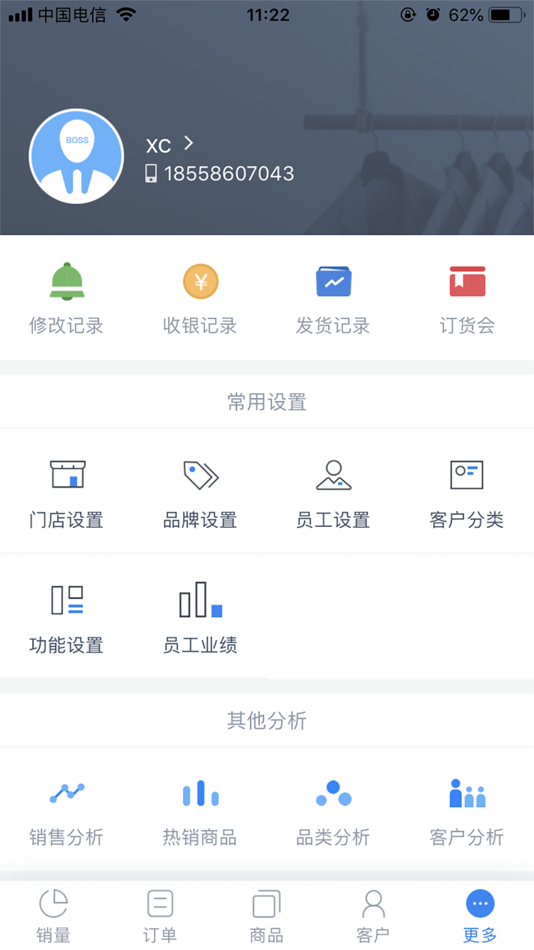Tap the alarm clock status icon

(433, 15)
